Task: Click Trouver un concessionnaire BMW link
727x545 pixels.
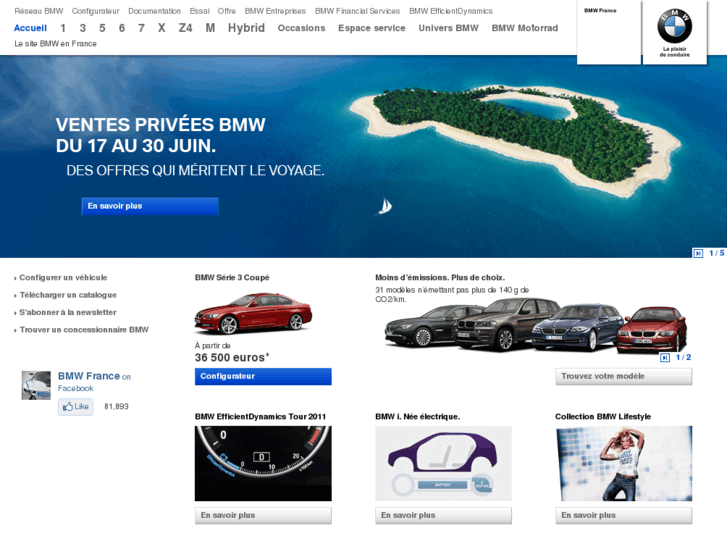Action: click(84, 330)
